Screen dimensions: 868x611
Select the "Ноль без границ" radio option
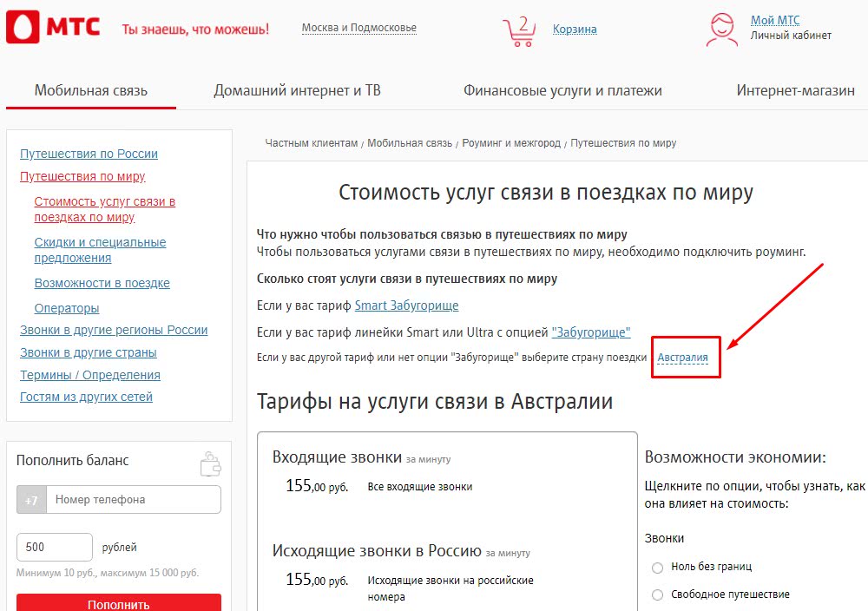657,567
